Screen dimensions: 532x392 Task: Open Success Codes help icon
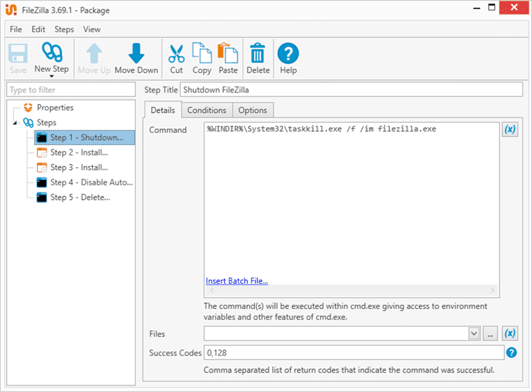tap(511, 353)
